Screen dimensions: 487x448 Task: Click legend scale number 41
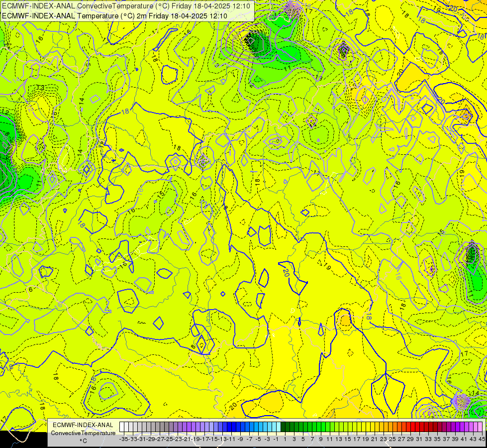464,439
